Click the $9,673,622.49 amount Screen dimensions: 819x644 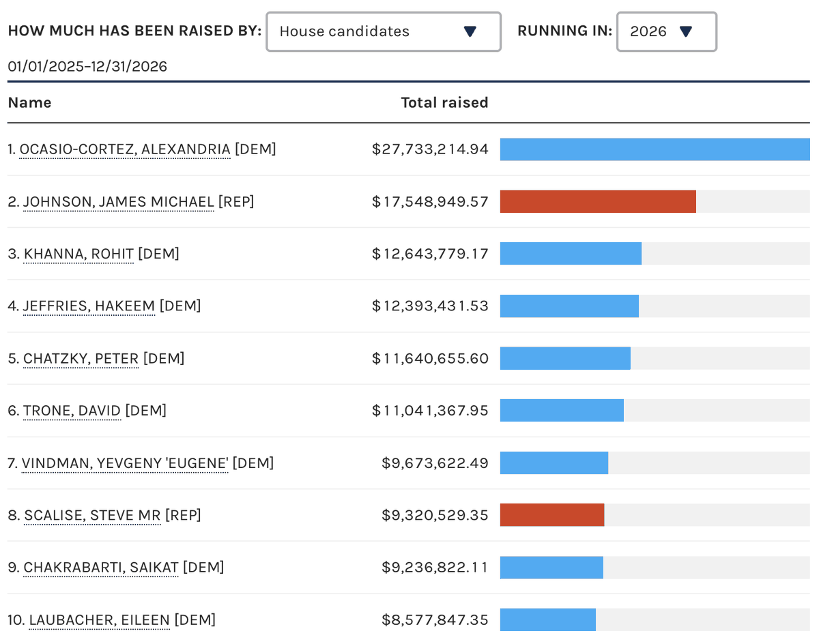pos(435,463)
